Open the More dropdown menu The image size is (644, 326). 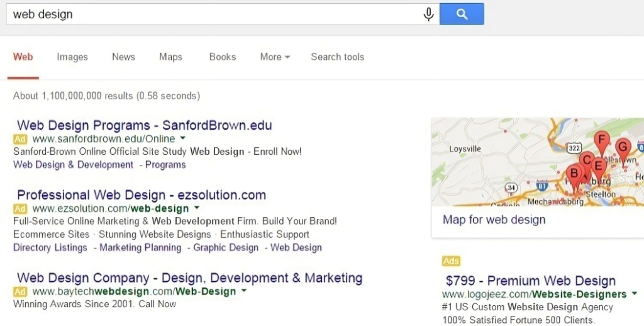point(275,57)
